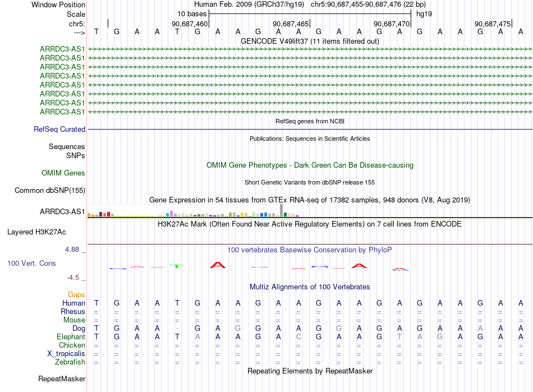Open Short Genetic Variants from dbSNP title

tap(310, 182)
